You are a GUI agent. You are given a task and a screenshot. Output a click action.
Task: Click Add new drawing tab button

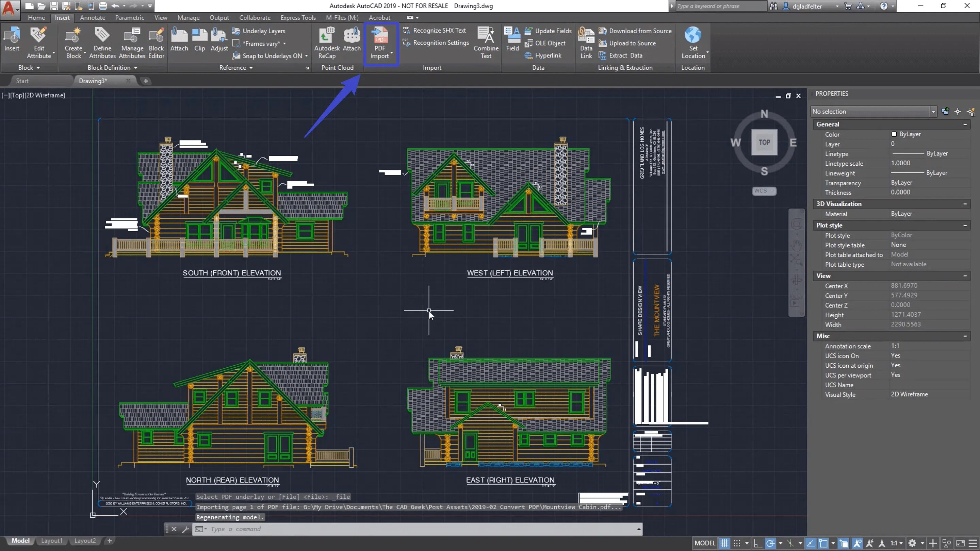pyautogui.click(x=145, y=81)
